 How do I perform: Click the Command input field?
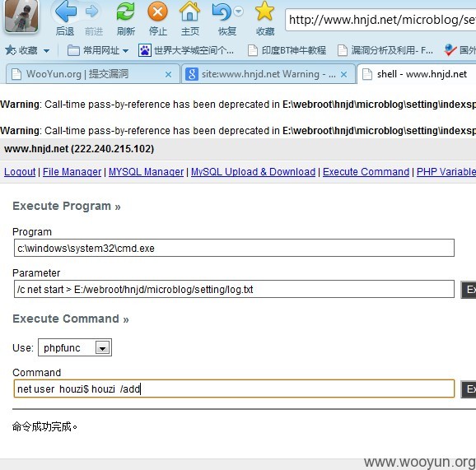click(234, 389)
